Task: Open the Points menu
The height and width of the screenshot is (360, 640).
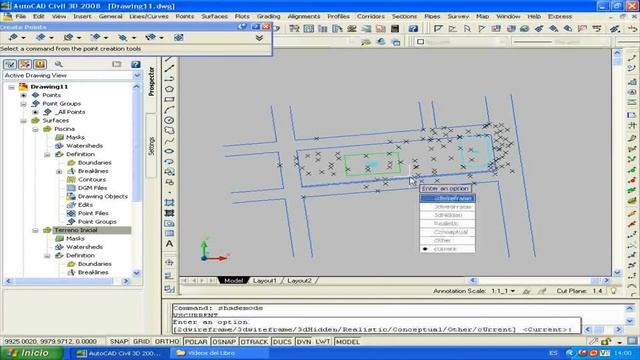Action: (184, 16)
